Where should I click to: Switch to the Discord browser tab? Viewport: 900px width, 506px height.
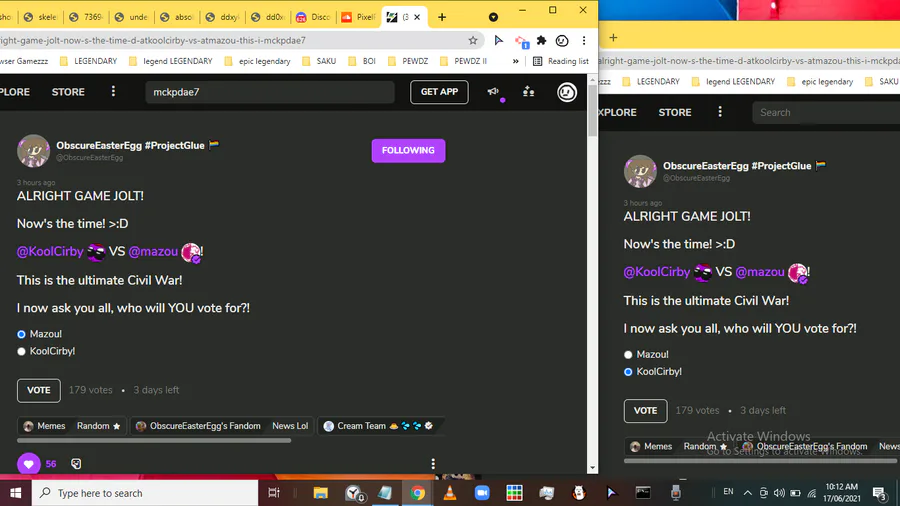(x=313, y=17)
